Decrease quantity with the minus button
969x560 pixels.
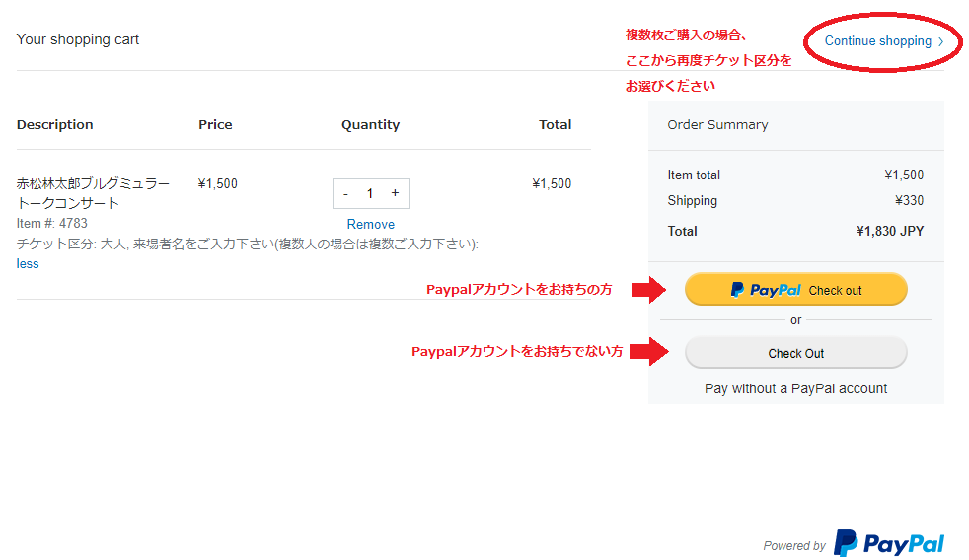(345, 194)
